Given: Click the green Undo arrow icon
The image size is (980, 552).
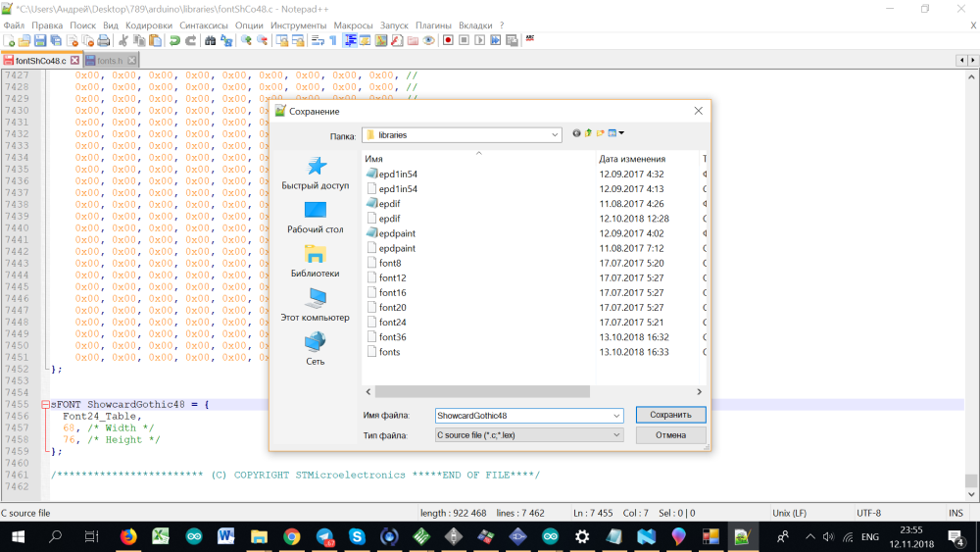Looking at the screenshot, I should tap(175, 40).
